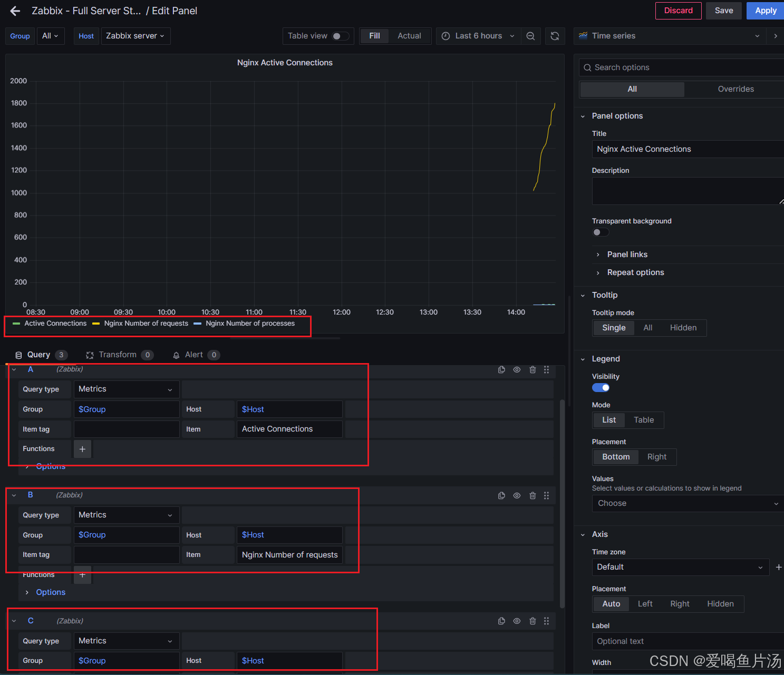The width and height of the screenshot is (784, 675).
Task: Click the Item field in query A
Action: (289, 429)
